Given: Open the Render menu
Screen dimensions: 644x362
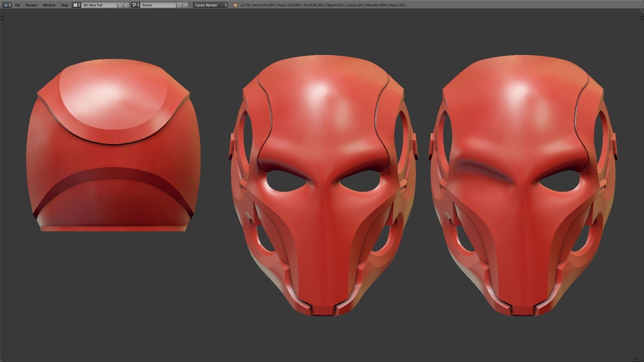Looking at the screenshot, I should (x=32, y=5).
